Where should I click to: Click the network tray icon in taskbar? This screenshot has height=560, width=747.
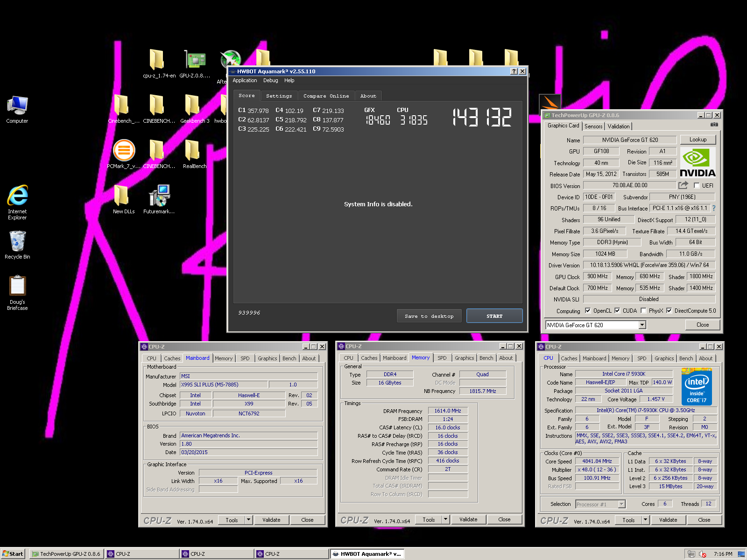coord(691,554)
